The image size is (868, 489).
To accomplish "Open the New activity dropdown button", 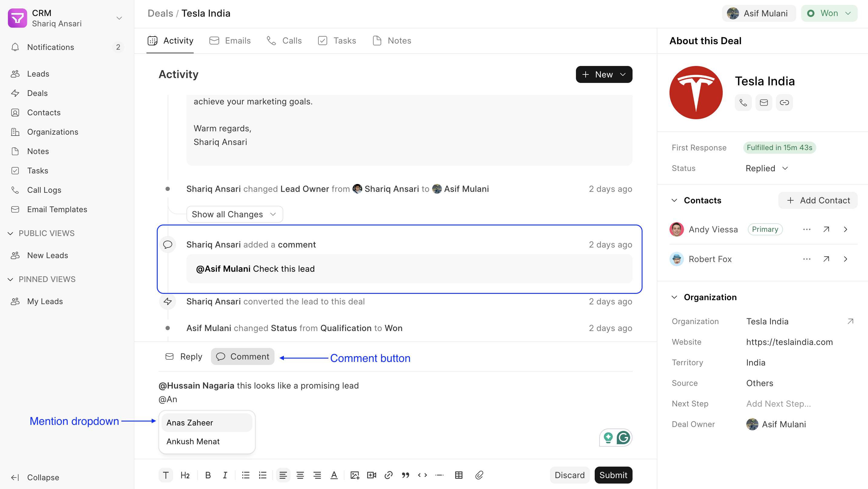I will tap(604, 74).
